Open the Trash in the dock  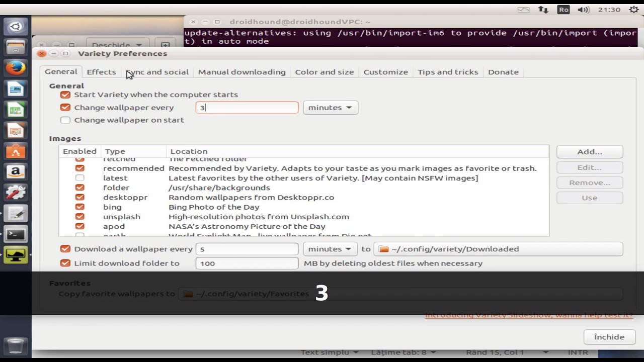coord(16,346)
